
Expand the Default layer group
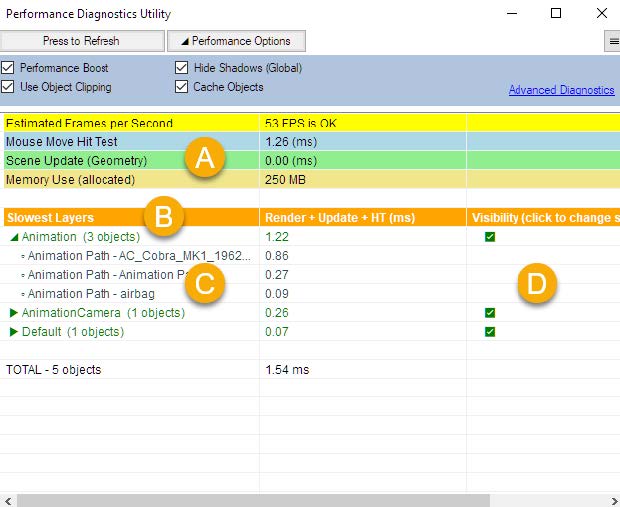click(x=14, y=332)
